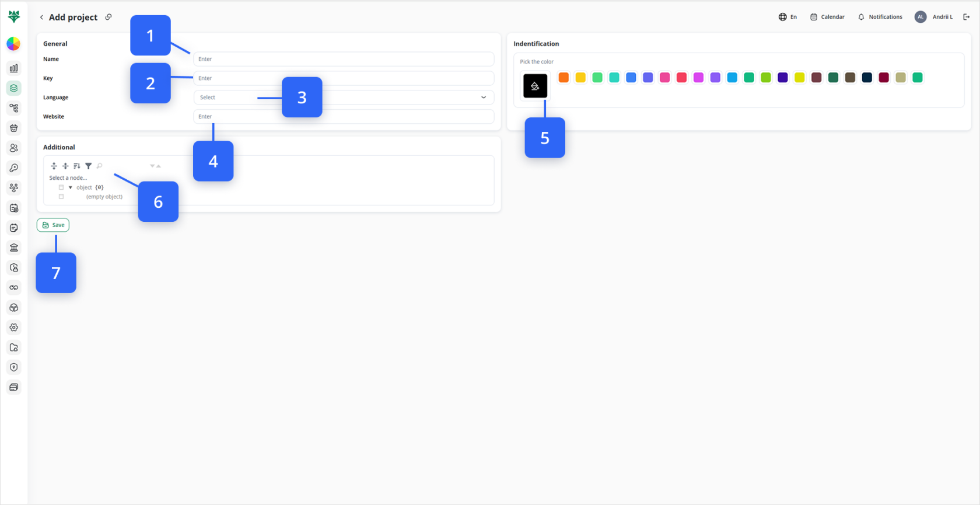Click the Key input field

[344, 78]
